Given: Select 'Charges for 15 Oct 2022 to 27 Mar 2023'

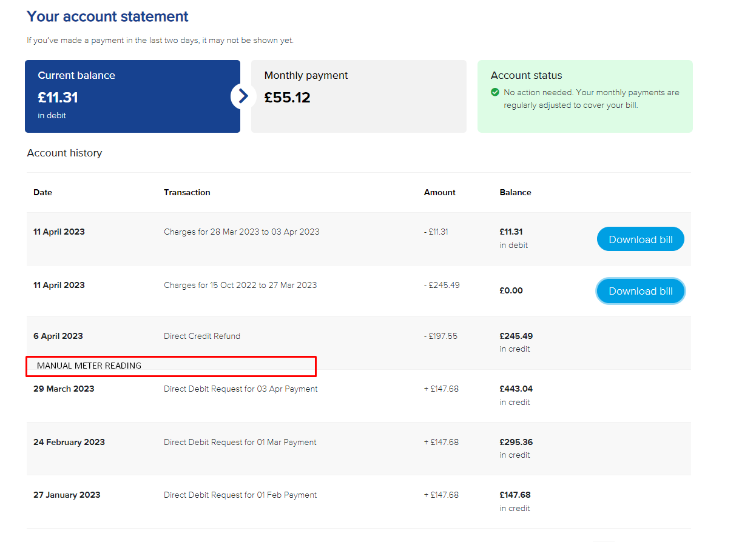Looking at the screenshot, I should coord(240,285).
